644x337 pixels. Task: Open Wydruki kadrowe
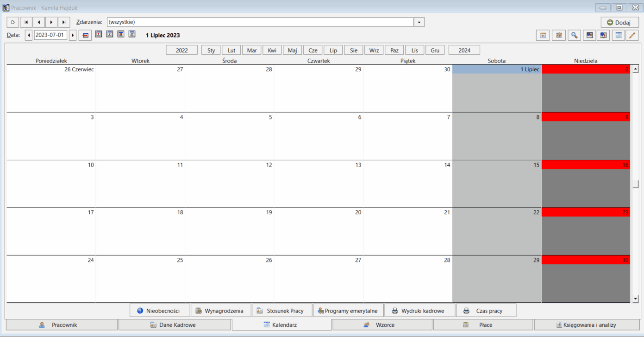click(420, 311)
